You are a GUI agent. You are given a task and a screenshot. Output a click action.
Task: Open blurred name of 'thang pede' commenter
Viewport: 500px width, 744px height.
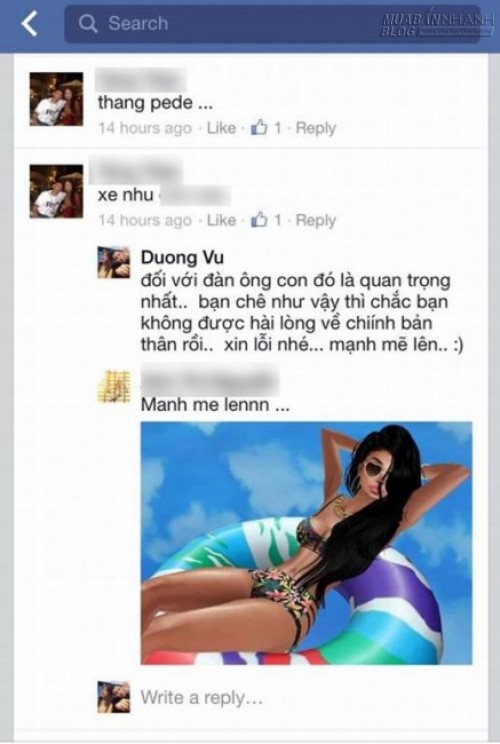point(140,80)
